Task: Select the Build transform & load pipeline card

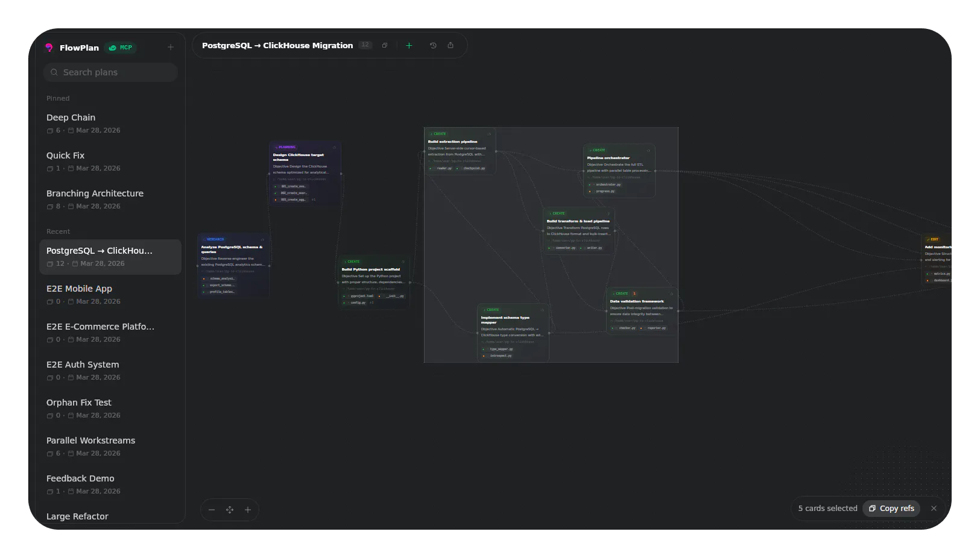Action: coord(579,231)
